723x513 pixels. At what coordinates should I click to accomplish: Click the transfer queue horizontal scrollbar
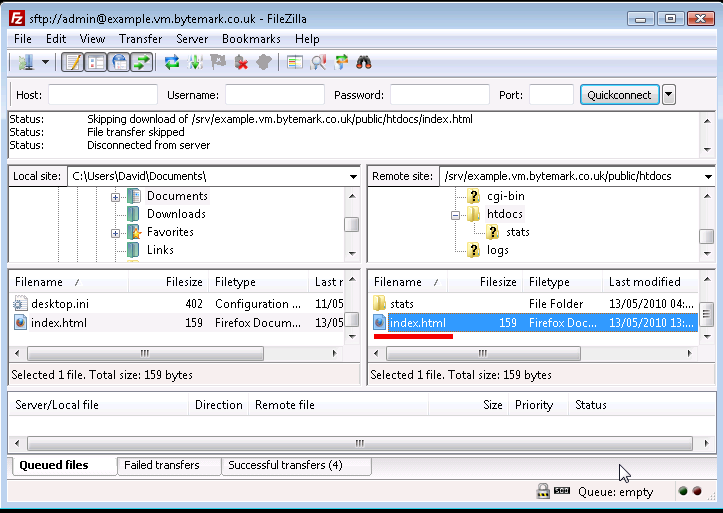point(360,443)
